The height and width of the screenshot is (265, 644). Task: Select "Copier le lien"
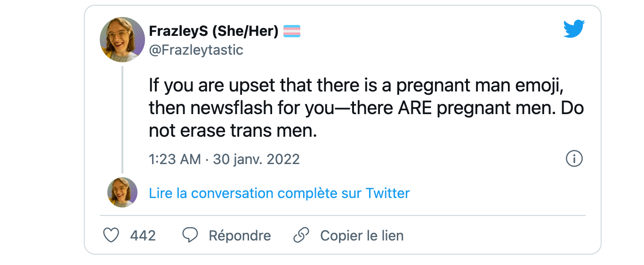[362, 235]
